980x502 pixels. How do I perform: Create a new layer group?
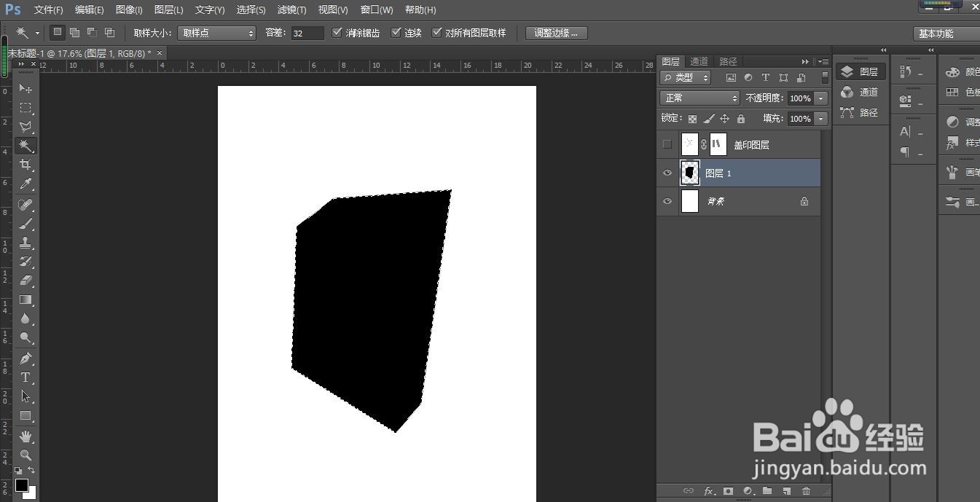point(767,491)
